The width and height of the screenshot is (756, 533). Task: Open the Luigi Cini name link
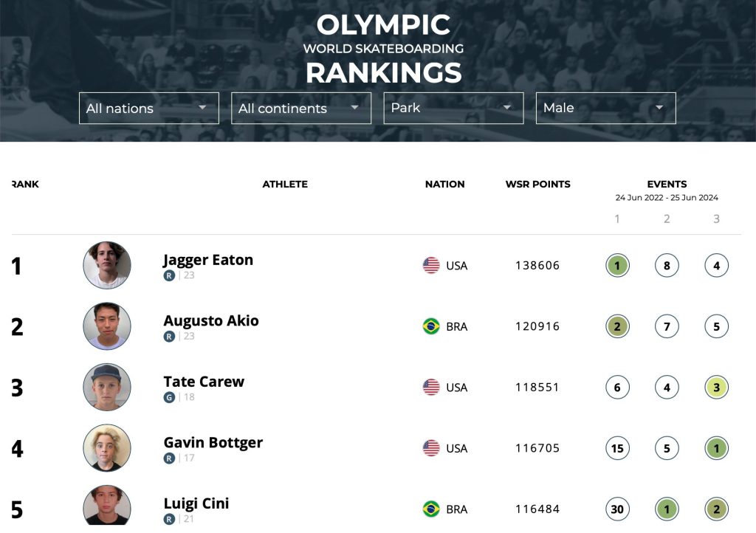pyautogui.click(x=196, y=503)
